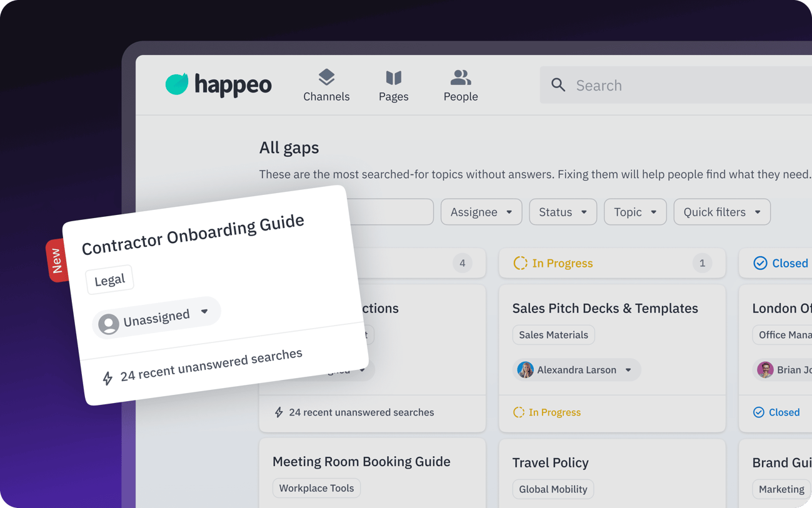This screenshot has width=812, height=508.
Task: Click the Happeo logo
Action: click(218, 84)
